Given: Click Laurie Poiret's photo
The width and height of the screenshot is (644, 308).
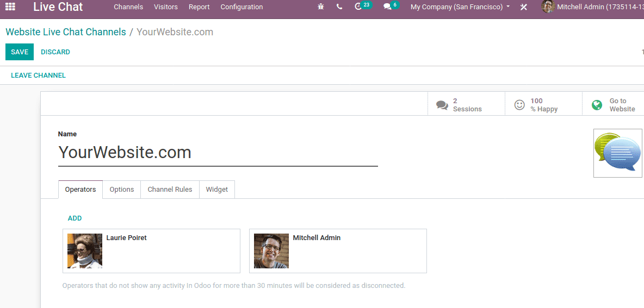Looking at the screenshot, I should click(x=85, y=251).
